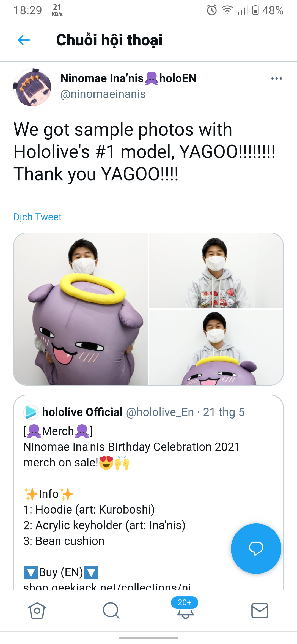
Task: Open shop.geekjack.net merch link
Action: [x=108, y=587]
